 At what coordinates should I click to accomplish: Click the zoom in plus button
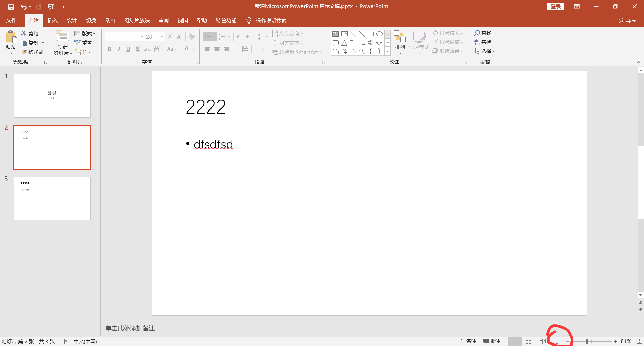[x=615, y=341]
